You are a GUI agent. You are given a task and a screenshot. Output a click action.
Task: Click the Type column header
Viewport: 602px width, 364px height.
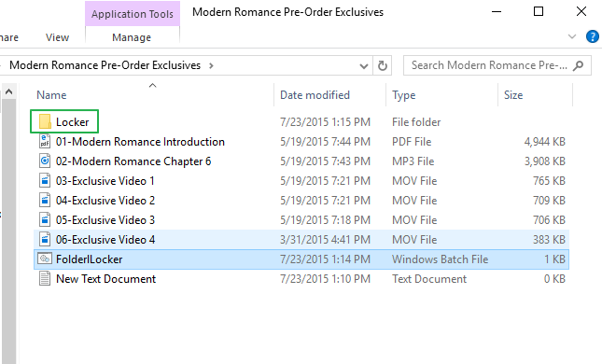point(403,95)
